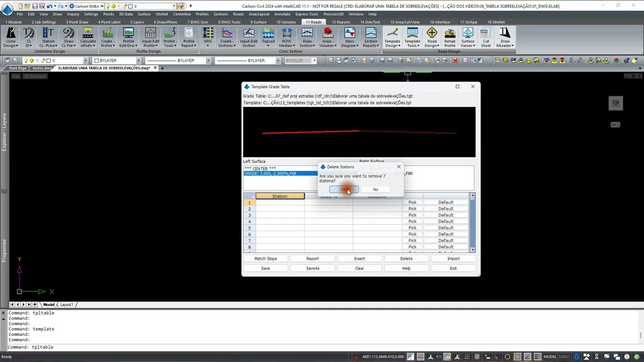
Task: Launch the Calculate offsets tool
Action: pyautogui.click(x=88, y=38)
